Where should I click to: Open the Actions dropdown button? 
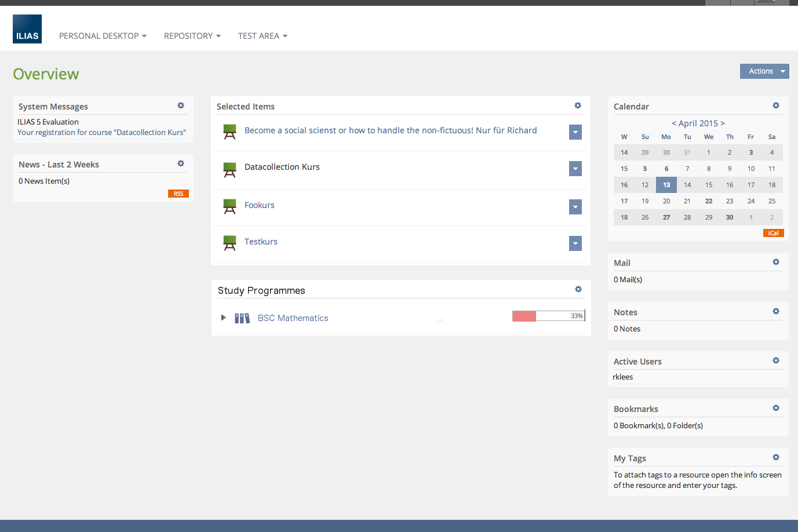[x=764, y=71]
